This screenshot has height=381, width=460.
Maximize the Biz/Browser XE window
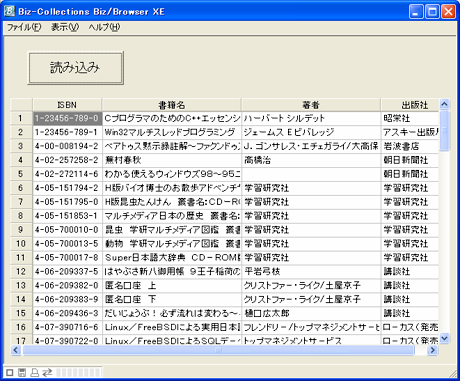tap(432, 12)
